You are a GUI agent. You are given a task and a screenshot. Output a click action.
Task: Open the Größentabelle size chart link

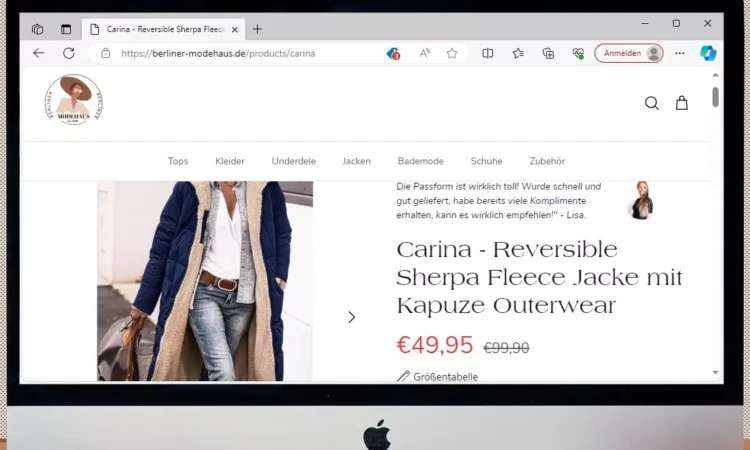tap(445, 377)
